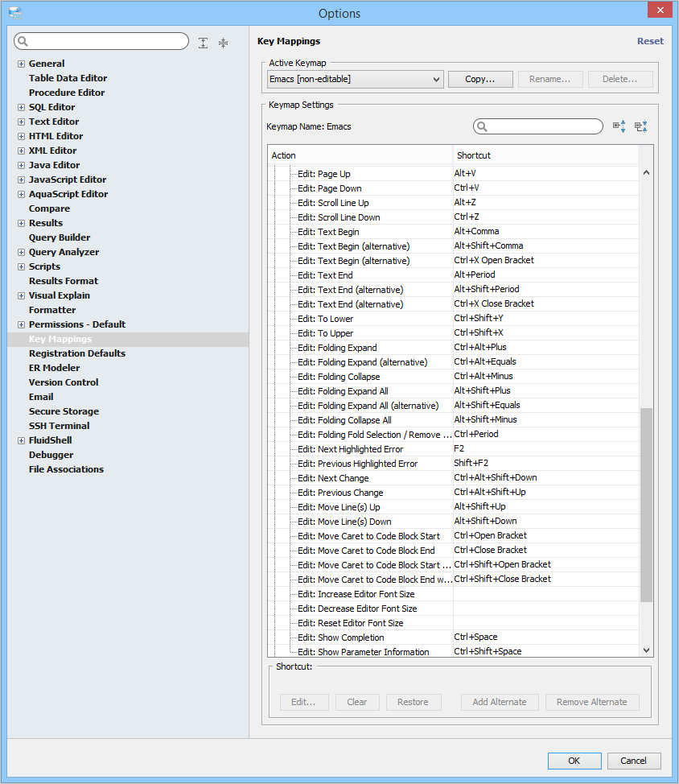The height and width of the screenshot is (784, 679).
Task: Expand the Query Analyzer node
Action: (x=21, y=253)
